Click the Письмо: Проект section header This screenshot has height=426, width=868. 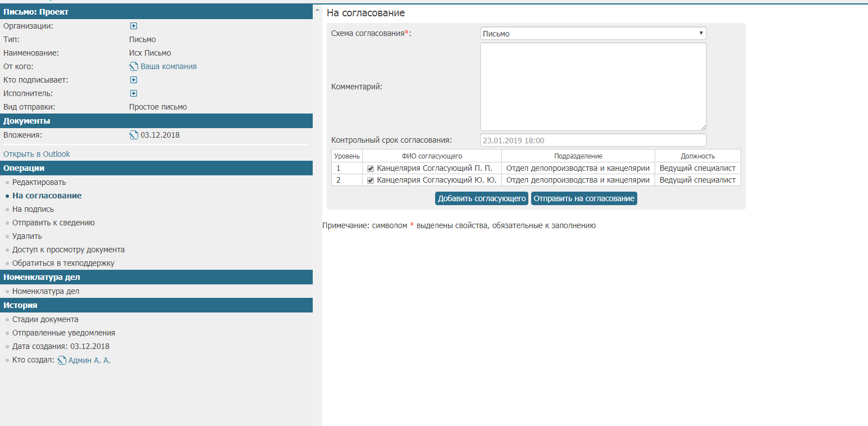point(156,12)
